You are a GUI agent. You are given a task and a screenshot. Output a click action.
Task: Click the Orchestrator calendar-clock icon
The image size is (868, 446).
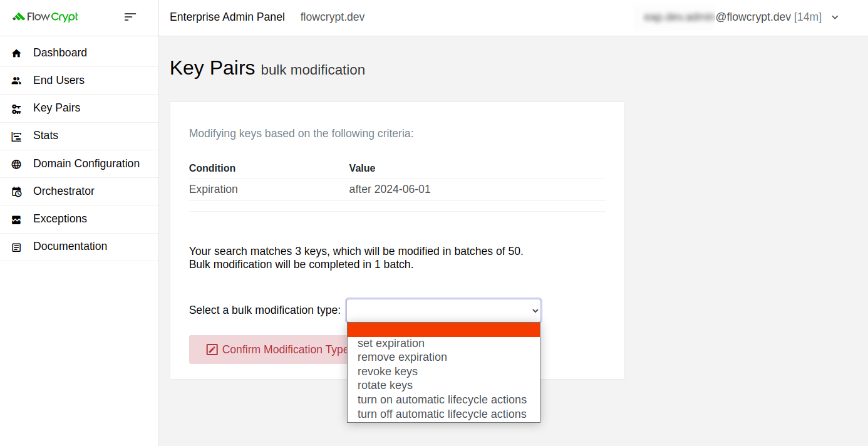click(16, 192)
